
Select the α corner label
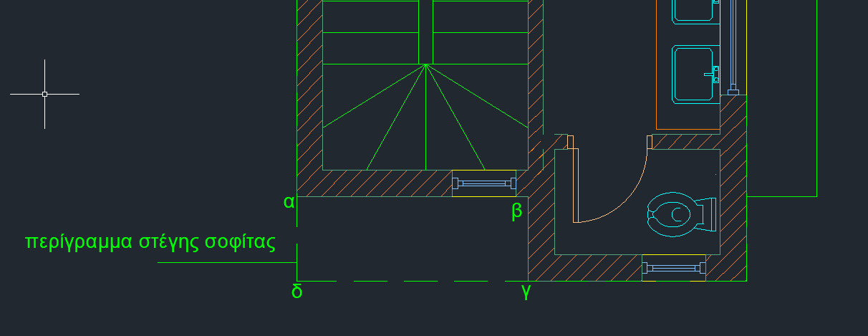pos(289,202)
